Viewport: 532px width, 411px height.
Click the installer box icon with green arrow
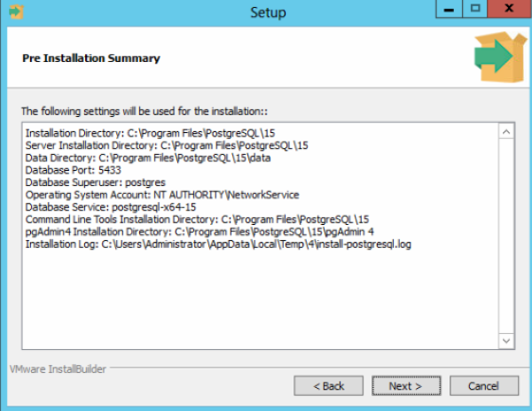[500, 57]
